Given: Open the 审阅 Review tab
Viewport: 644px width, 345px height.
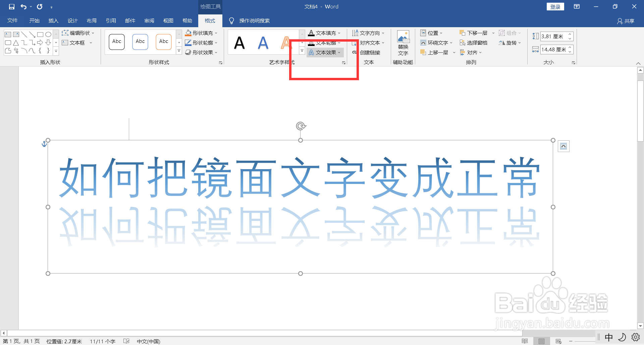Looking at the screenshot, I should point(149,21).
